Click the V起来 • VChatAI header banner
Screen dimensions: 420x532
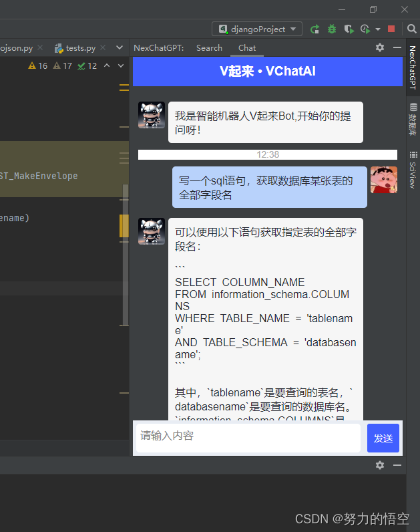tap(268, 72)
